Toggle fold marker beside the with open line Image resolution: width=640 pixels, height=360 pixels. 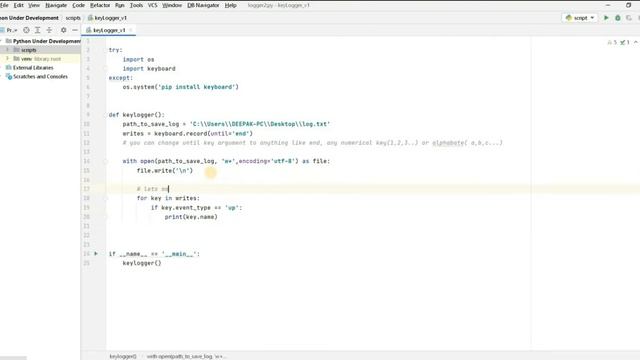pyautogui.click(x=105, y=161)
